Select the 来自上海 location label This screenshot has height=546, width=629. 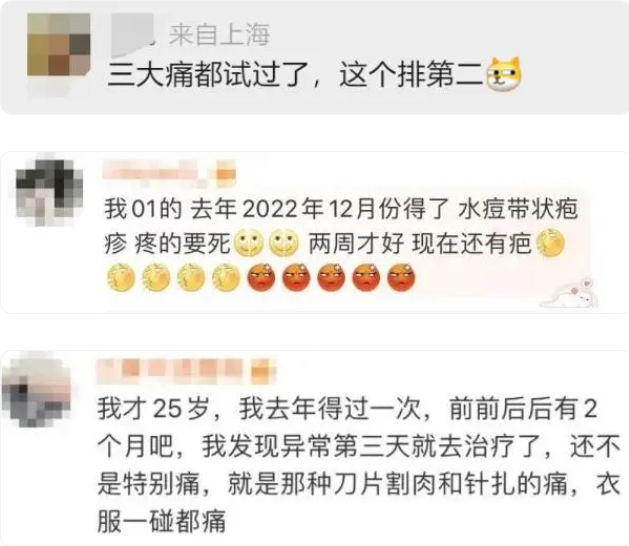click(x=219, y=35)
